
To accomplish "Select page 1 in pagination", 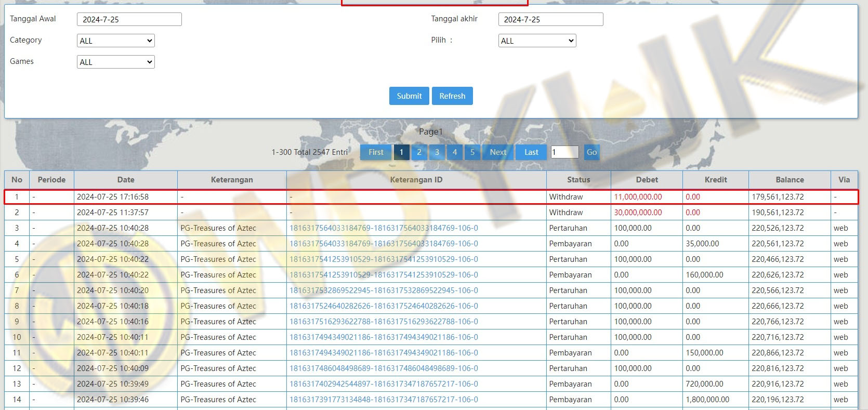I will 401,152.
